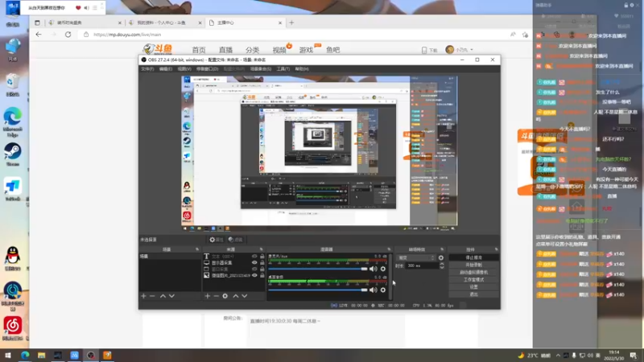644x362 pixels.
Task: Lock the WeChat image source
Action: click(x=262, y=275)
